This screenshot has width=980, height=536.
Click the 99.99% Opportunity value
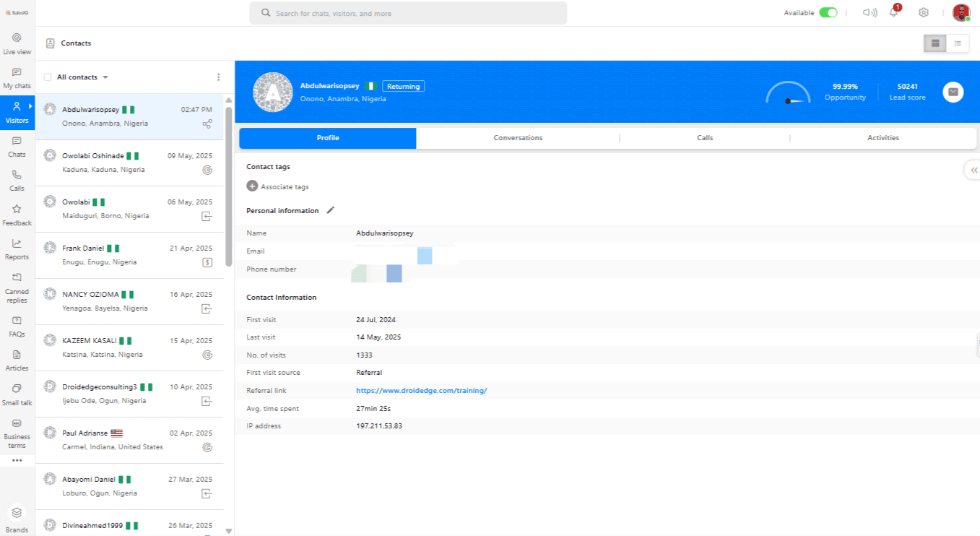(x=845, y=86)
